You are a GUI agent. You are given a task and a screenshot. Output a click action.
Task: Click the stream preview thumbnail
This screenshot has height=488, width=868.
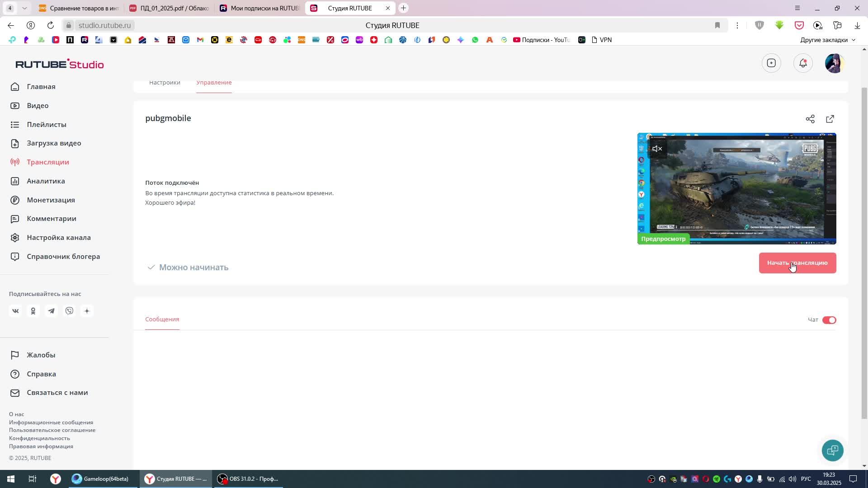pyautogui.click(x=736, y=188)
